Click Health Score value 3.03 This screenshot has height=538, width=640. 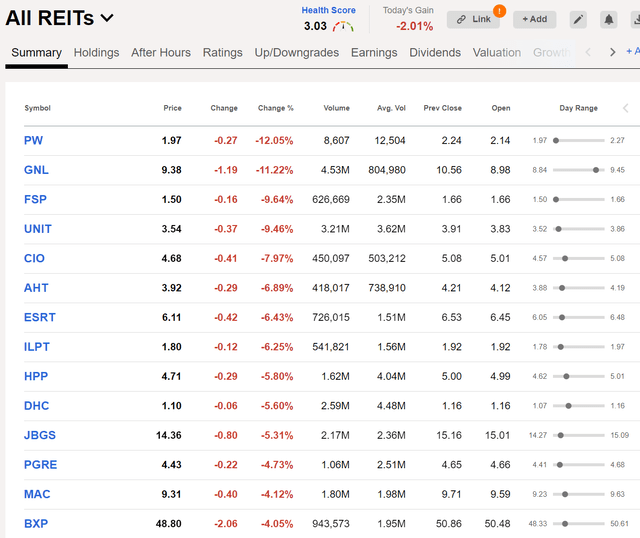click(315, 27)
